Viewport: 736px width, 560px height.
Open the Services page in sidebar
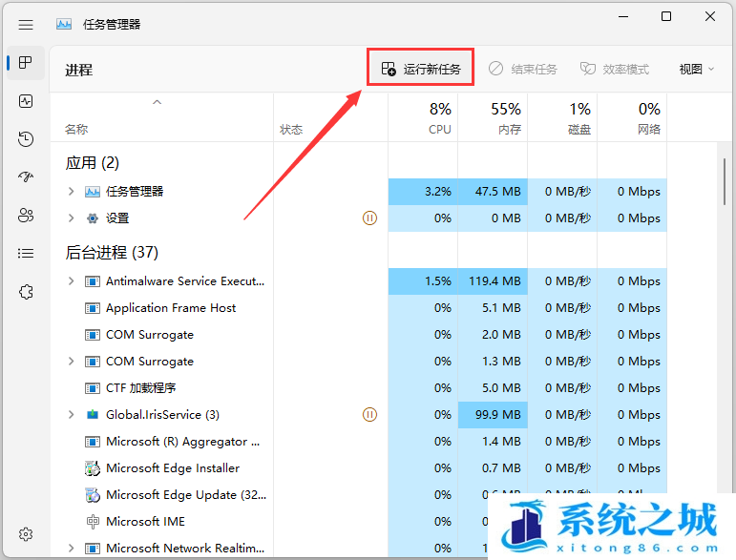[x=26, y=292]
